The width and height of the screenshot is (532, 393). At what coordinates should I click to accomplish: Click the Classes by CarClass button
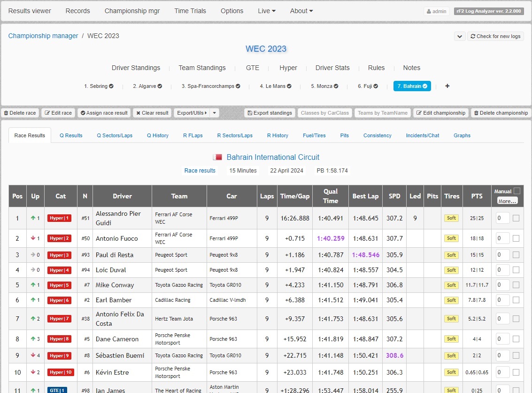point(325,113)
